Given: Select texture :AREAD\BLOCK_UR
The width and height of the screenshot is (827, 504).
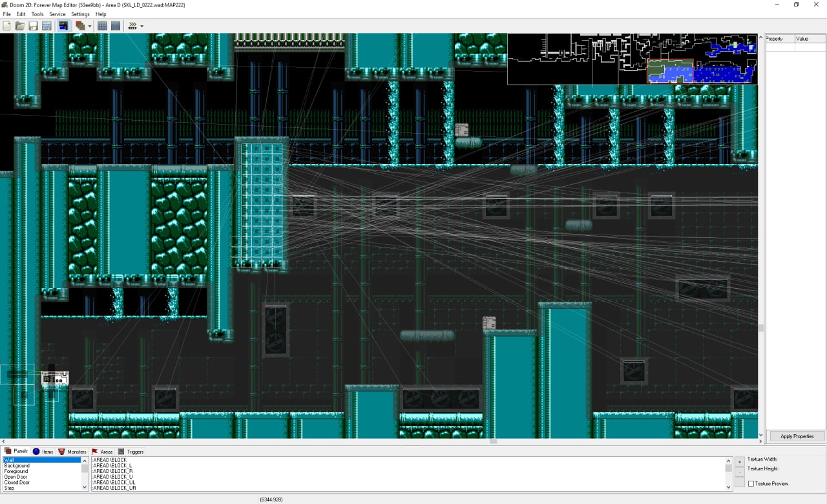Looking at the screenshot, I should (408, 488).
